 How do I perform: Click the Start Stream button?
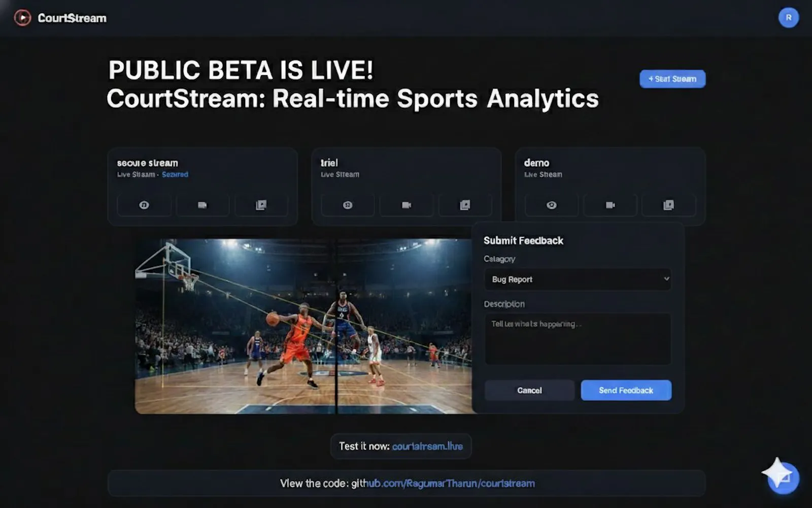(x=672, y=79)
